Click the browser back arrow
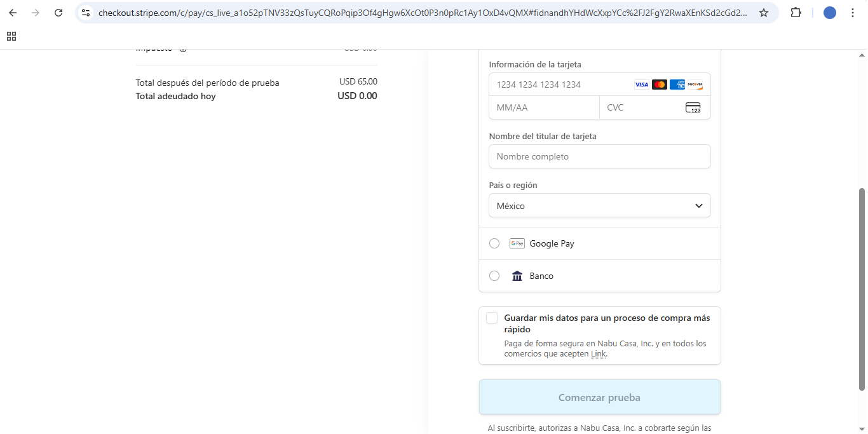The width and height of the screenshot is (868, 434). (x=13, y=13)
